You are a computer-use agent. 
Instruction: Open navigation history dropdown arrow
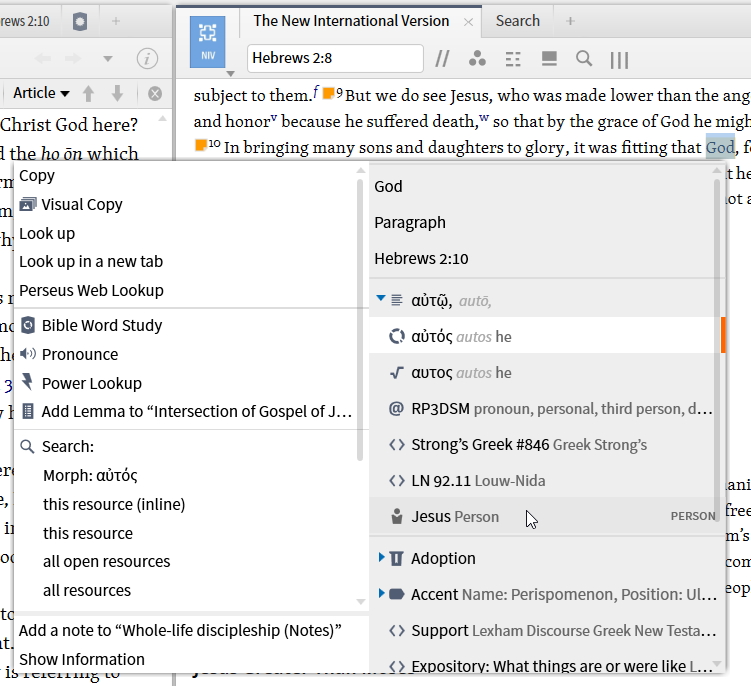tap(108, 59)
